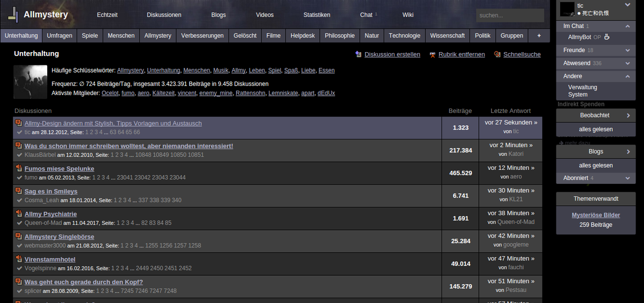Open the AllmyBot chat user
The width and height of the screenshot is (644, 303).
[x=580, y=37]
